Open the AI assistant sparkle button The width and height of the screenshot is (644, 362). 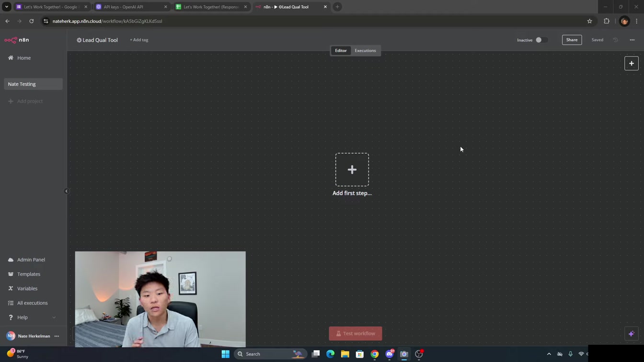pyautogui.click(x=632, y=334)
